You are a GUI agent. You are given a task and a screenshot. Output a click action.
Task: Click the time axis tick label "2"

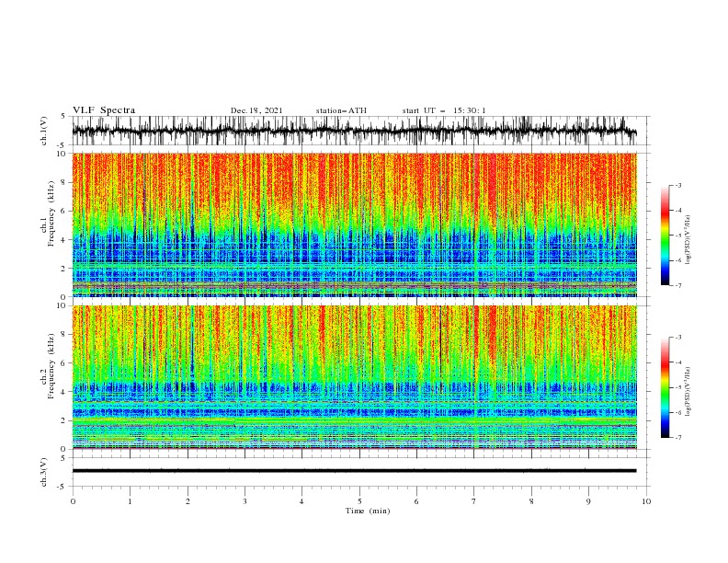188,501
